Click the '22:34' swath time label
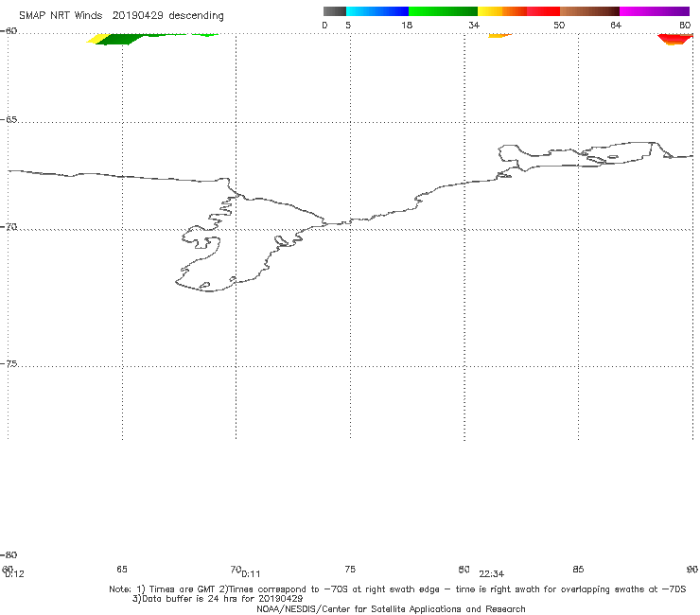 point(492,574)
